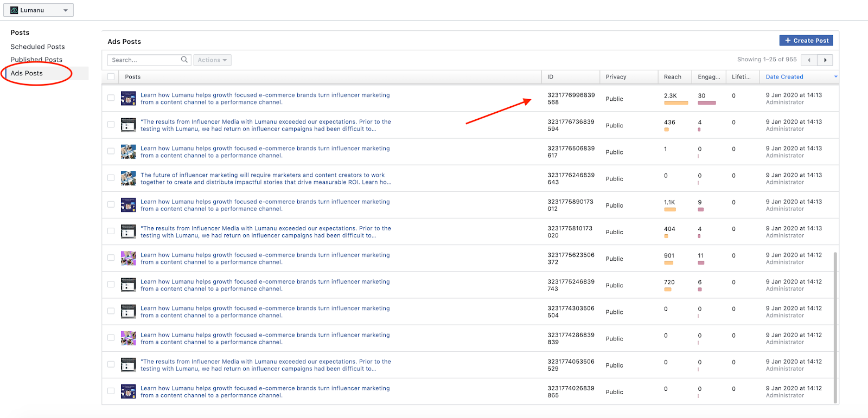Click reach value 436
The height and width of the screenshot is (418, 868).
(669, 123)
